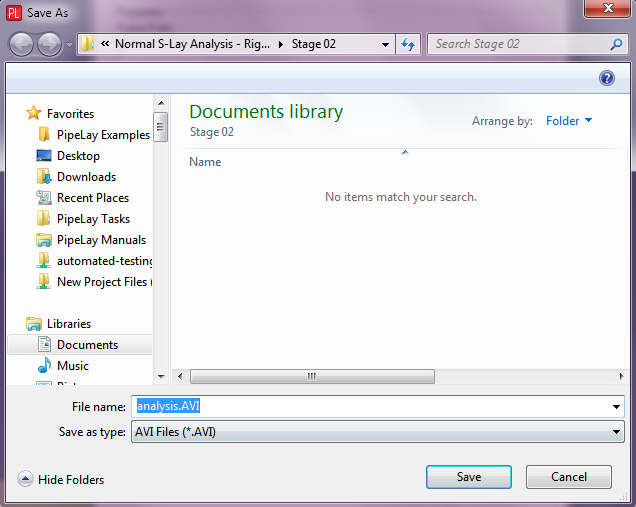Select Recent Places in navigation pane
This screenshot has height=507, width=636.
pos(93,198)
